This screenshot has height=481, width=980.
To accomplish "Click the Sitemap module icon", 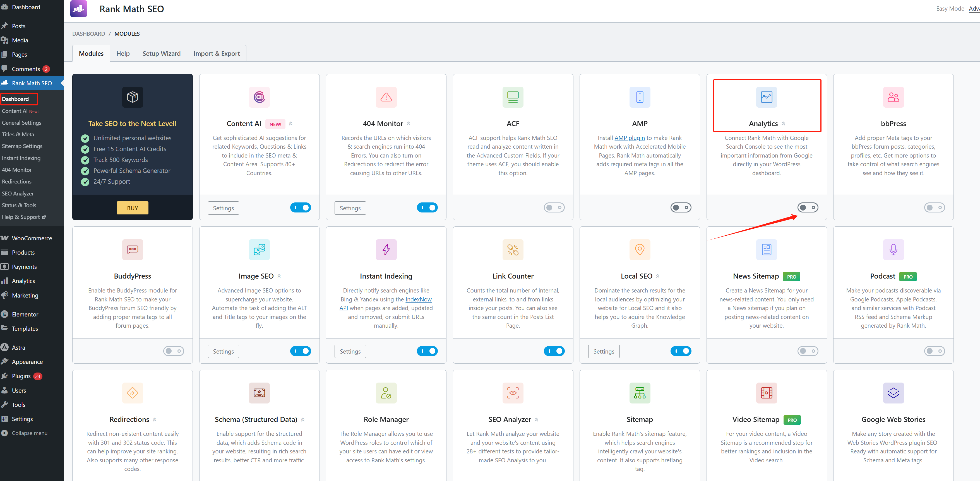I will [640, 393].
